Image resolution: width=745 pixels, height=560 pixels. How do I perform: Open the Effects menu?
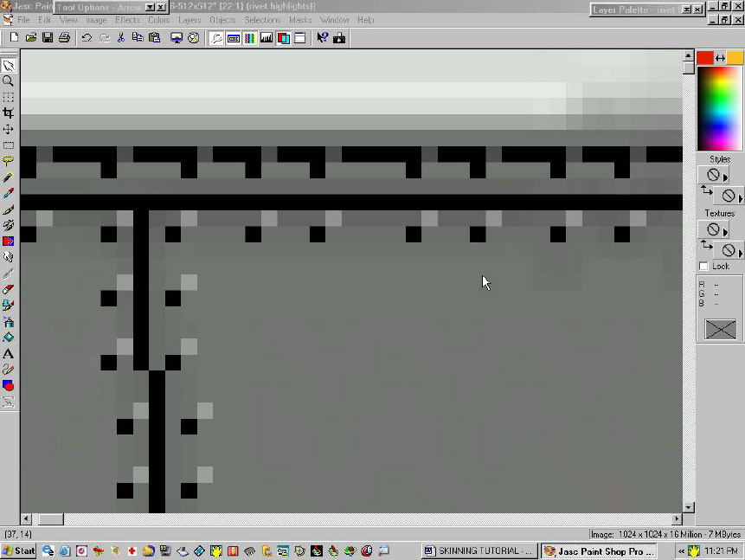(127, 20)
